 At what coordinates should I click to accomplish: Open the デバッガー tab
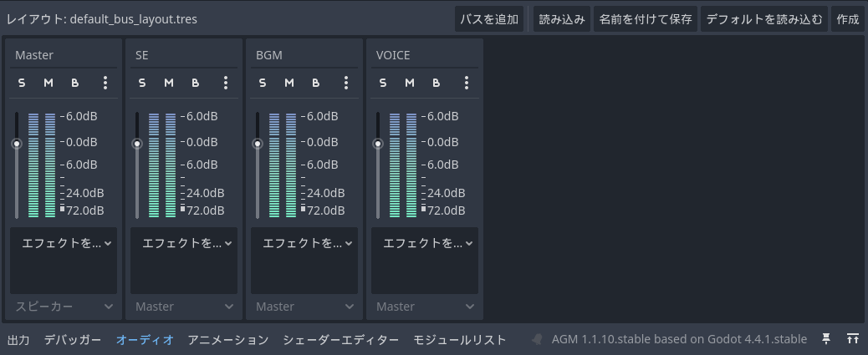coord(73,340)
